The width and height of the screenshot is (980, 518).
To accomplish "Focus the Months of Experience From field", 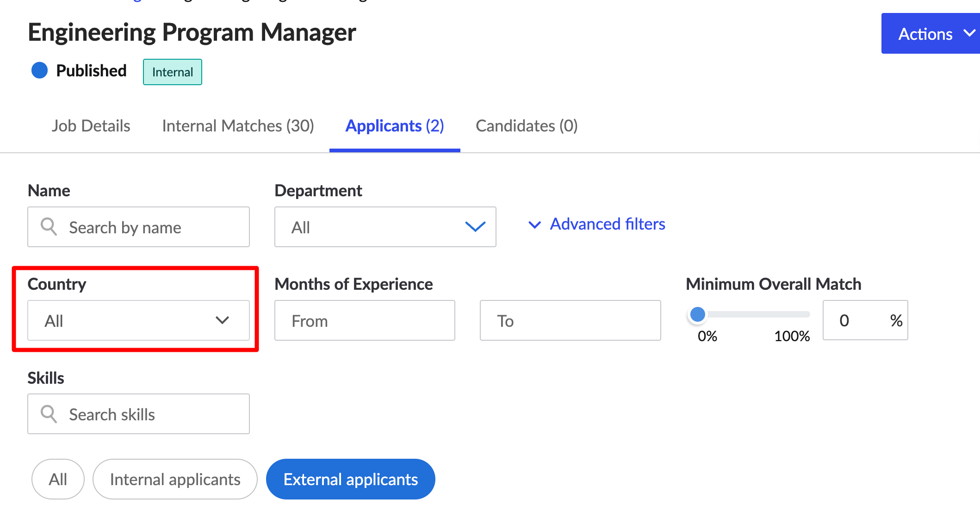I will pyautogui.click(x=365, y=320).
